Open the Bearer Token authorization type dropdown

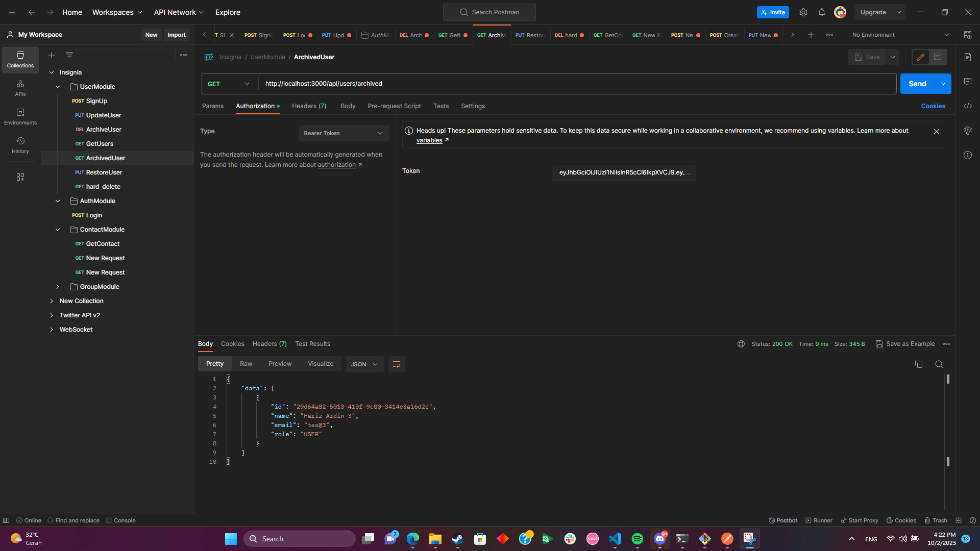(x=344, y=133)
